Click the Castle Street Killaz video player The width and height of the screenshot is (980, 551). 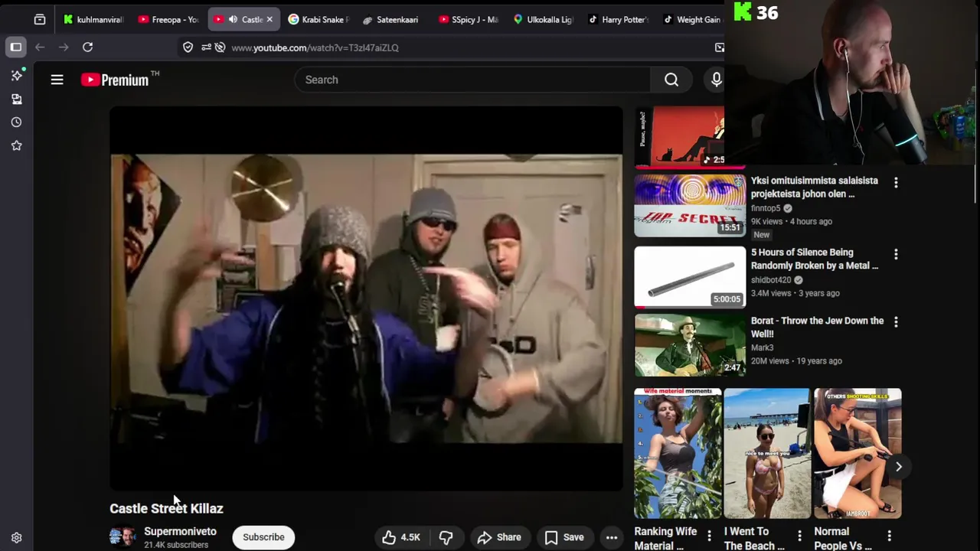coord(366,298)
